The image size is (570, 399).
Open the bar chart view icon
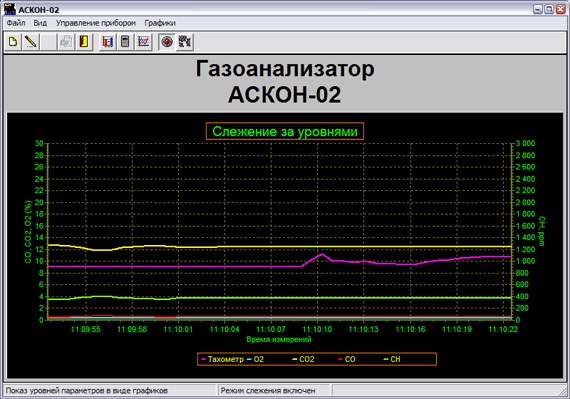pos(108,42)
